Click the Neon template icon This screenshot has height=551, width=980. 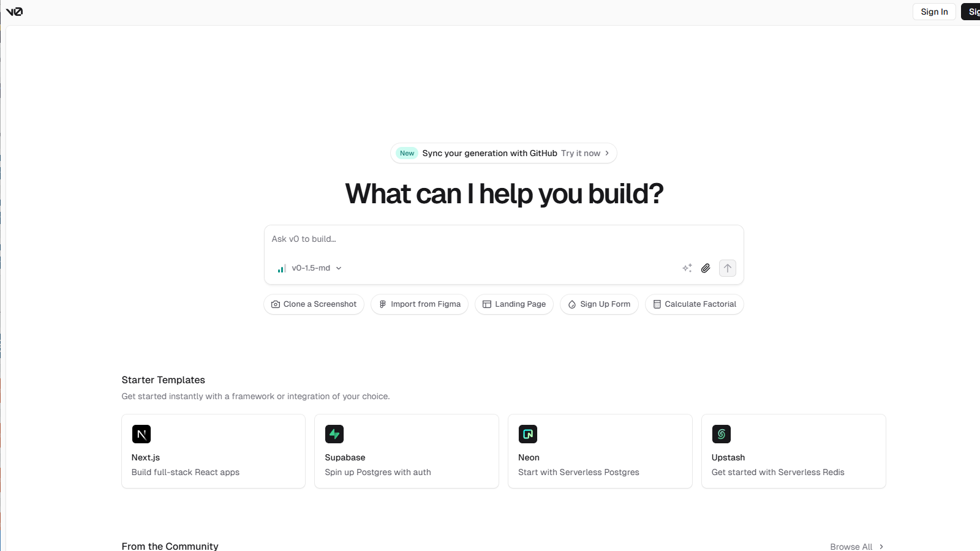[x=528, y=434]
